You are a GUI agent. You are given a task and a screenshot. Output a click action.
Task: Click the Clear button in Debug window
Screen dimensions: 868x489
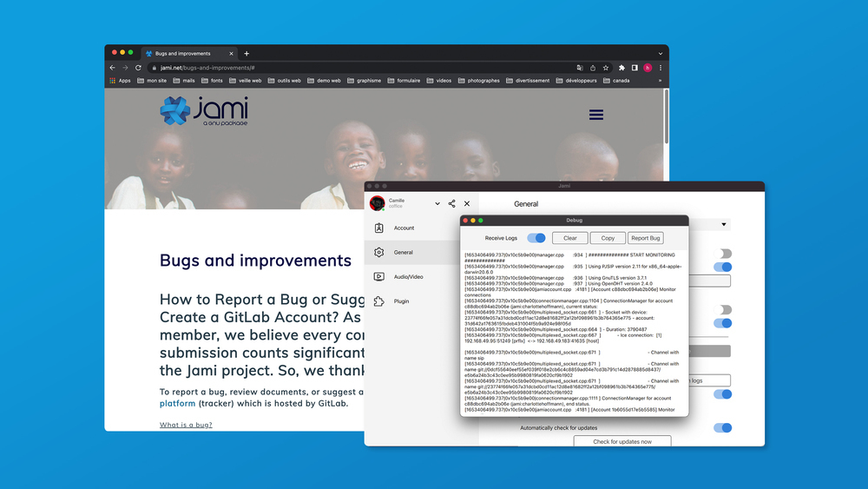coord(570,238)
